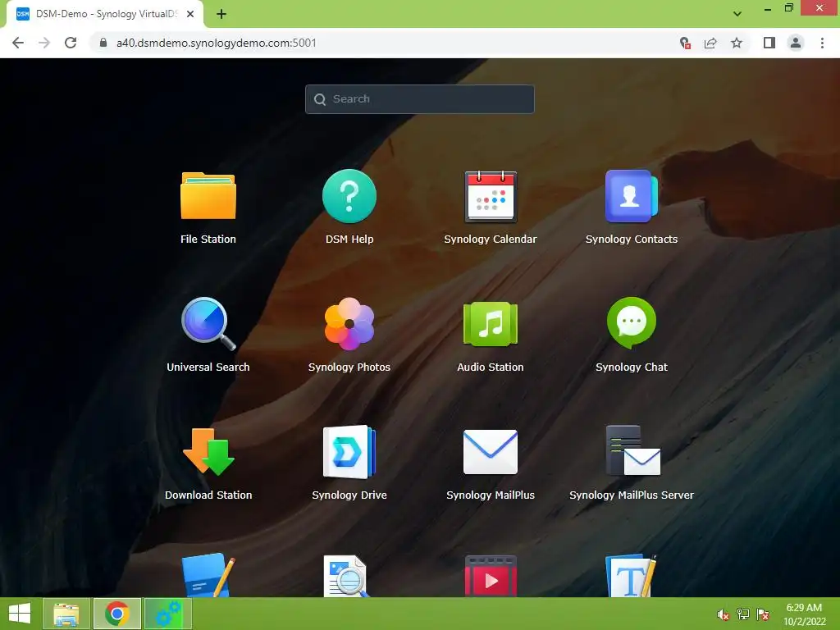Go back in browser history
The height and width of the screenshot is (630, 840).
pyautogui.click(x=18, y=43)
